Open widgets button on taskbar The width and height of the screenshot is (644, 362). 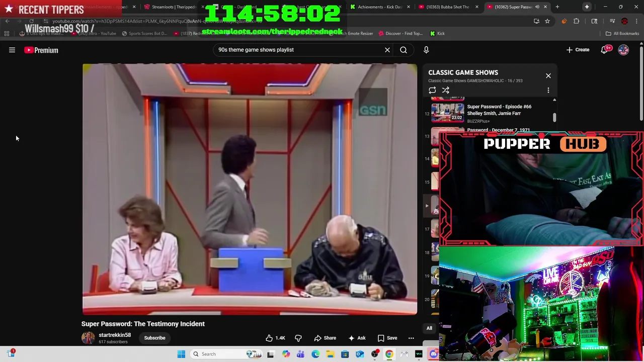point(11,353)
